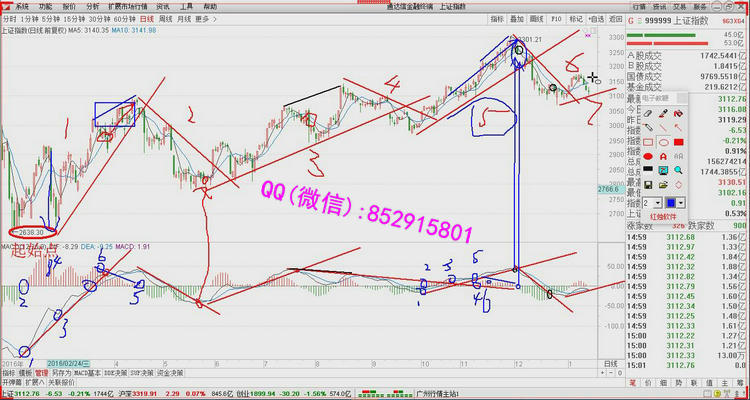This screenshot has width=750, height=400.
Task: Click the +自选 add favorite button
Action: click(x=596, y=18)
